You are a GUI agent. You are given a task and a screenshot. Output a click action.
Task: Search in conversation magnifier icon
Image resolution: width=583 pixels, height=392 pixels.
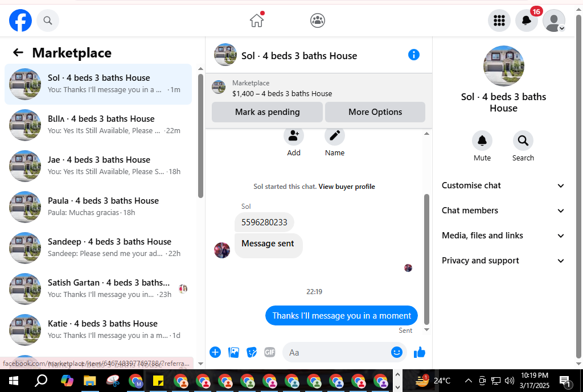(523, 141)
